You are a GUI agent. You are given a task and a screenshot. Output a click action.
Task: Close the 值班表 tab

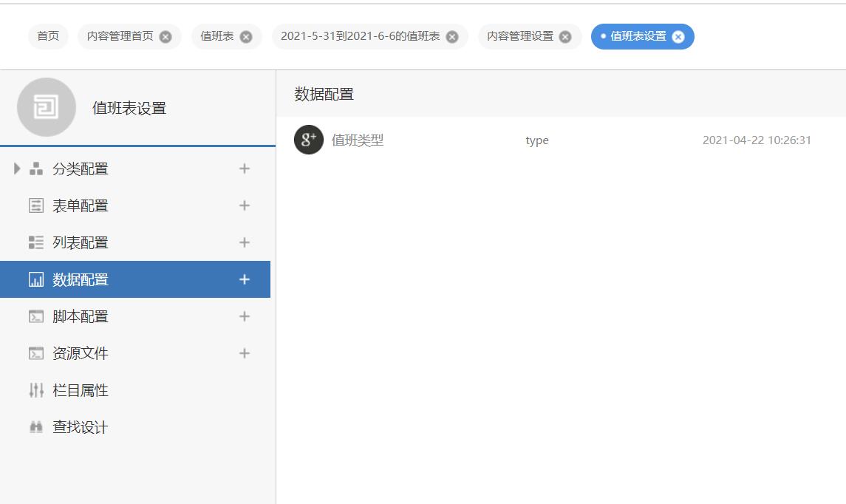[x=246, y=37]
